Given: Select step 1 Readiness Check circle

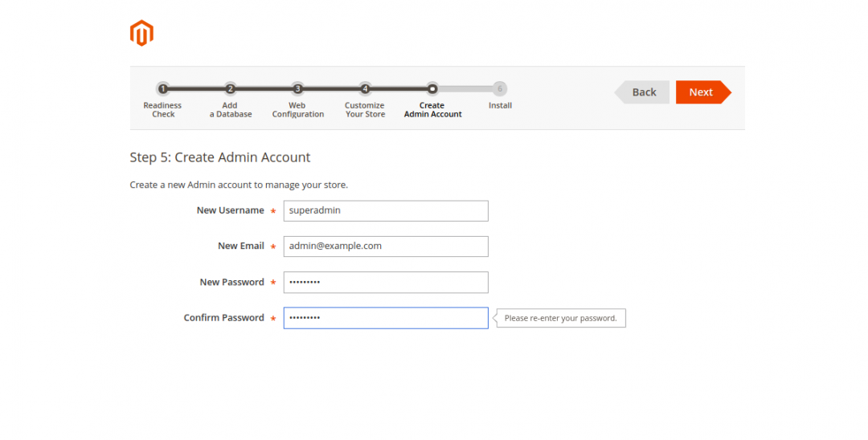Looking at the screenshot, I should (162, 88).
